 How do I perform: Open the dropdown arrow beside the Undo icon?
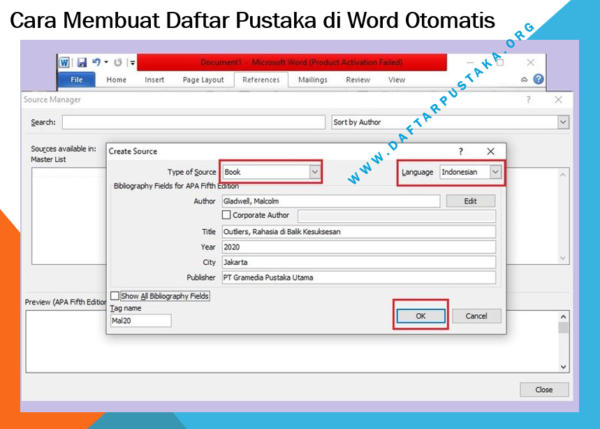pyautogui.click(x=106, y=62)
